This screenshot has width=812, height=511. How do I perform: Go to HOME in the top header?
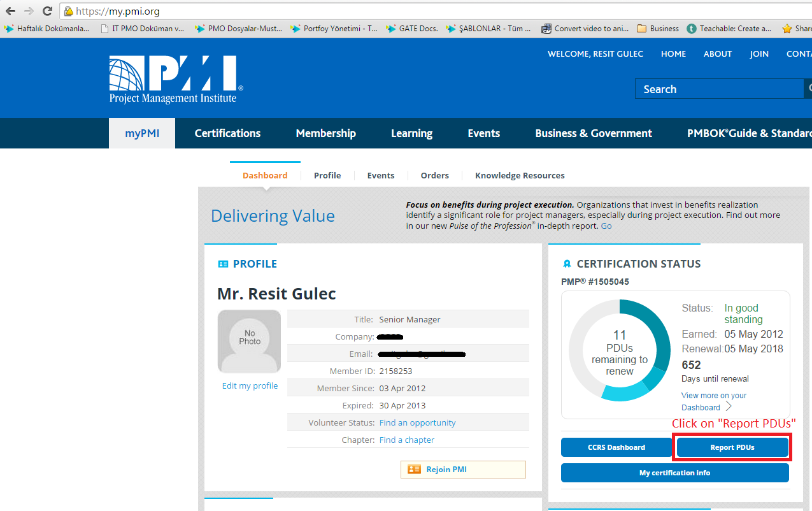point(673,54)
